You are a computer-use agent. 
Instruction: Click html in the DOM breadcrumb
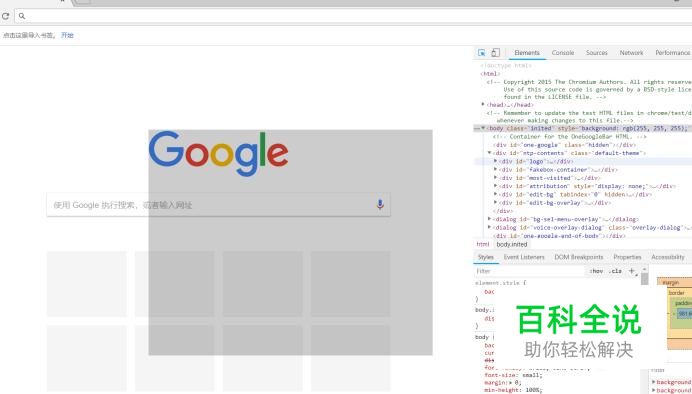tap(483, 244)
